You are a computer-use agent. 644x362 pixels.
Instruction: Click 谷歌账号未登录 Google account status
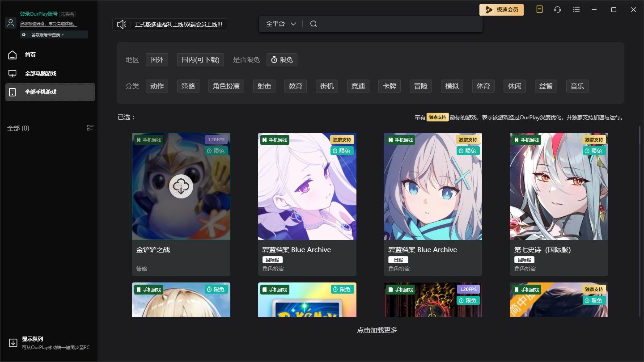tap(54, 34)
